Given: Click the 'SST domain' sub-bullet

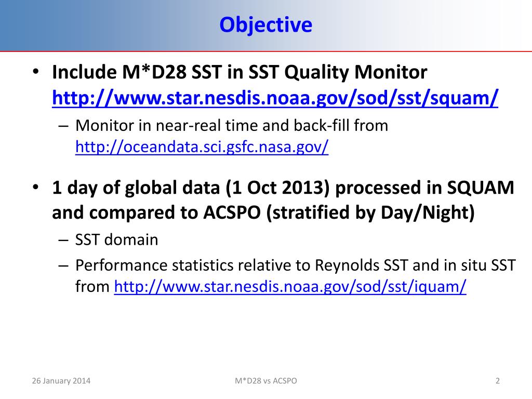Looking at the screenshot, I should pyautogui.click(x=117, y=240).
